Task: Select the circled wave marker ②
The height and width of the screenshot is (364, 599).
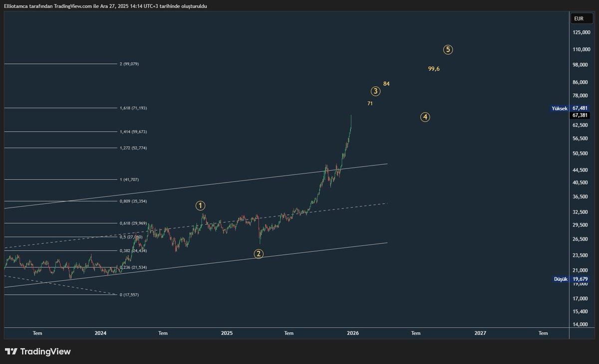Action: 259,254
